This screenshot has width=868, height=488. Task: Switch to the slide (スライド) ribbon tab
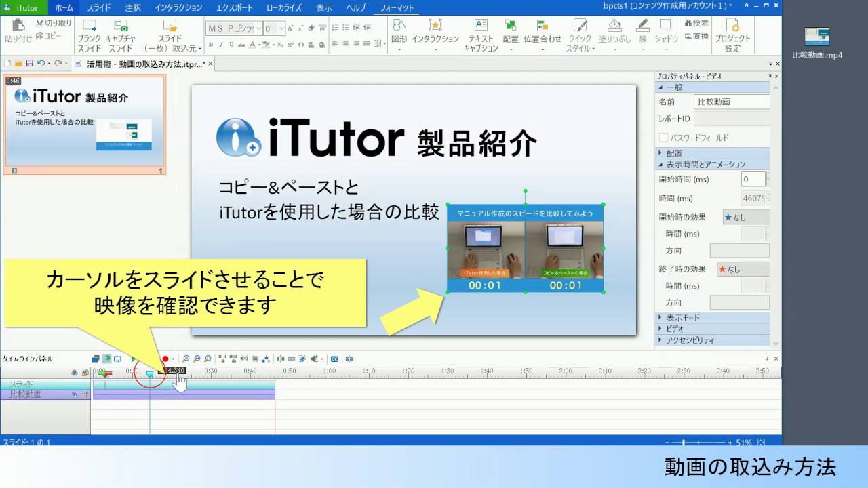100,8
